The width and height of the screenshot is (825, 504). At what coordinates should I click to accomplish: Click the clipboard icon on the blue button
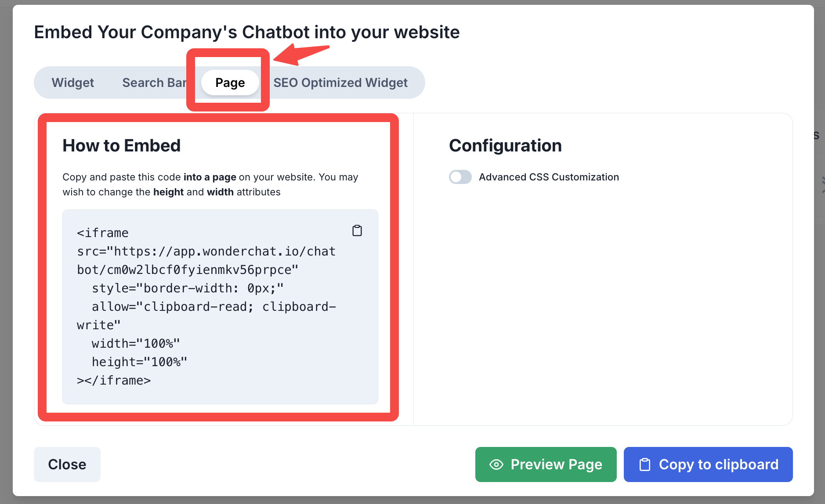(645, 464)
